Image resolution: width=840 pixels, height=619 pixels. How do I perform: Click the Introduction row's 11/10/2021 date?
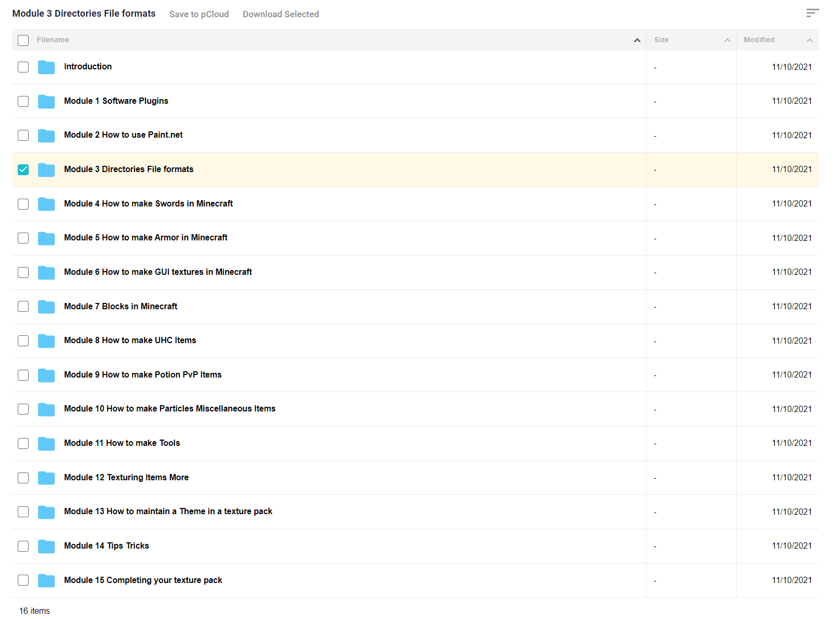tap(792, 67)
